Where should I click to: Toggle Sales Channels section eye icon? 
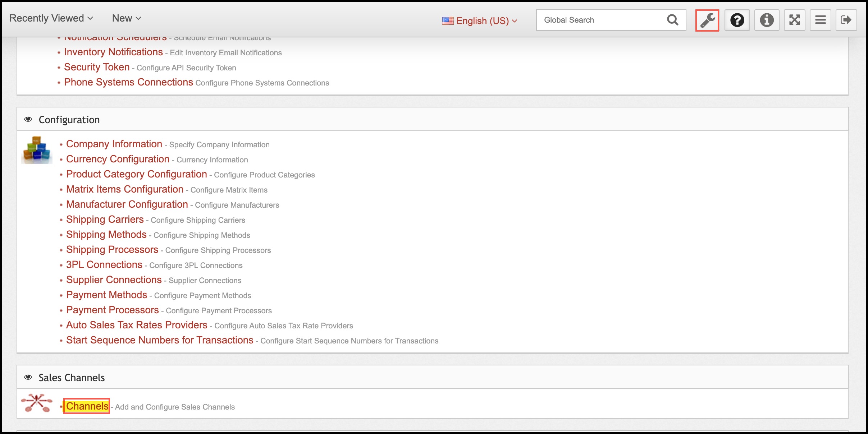[28, 377]
